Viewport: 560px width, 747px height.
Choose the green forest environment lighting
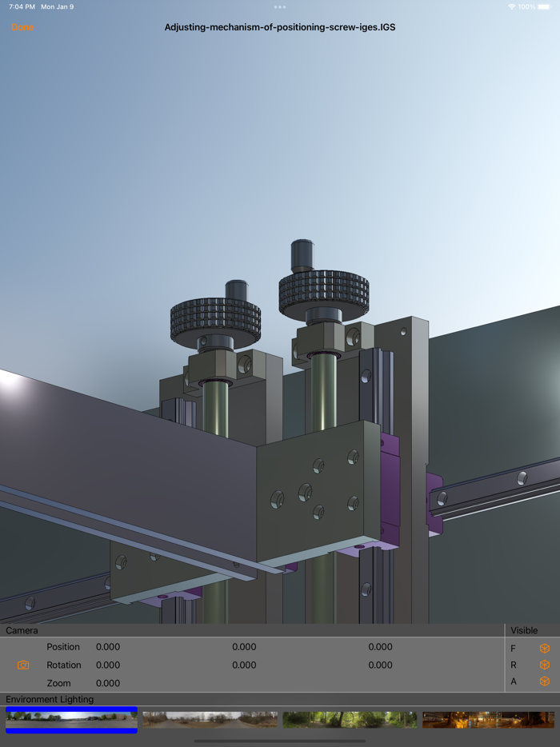[x=350, y=720]
